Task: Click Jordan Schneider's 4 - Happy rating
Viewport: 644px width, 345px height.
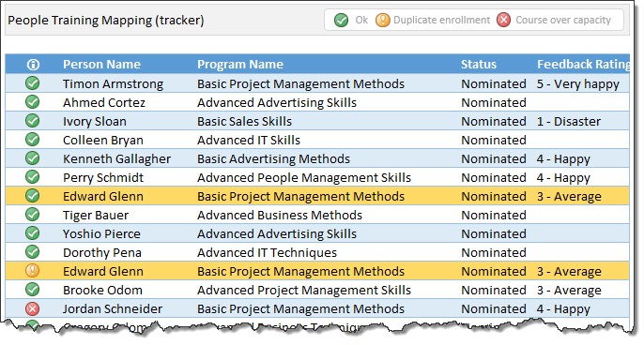Action: [x=563, y=309]
